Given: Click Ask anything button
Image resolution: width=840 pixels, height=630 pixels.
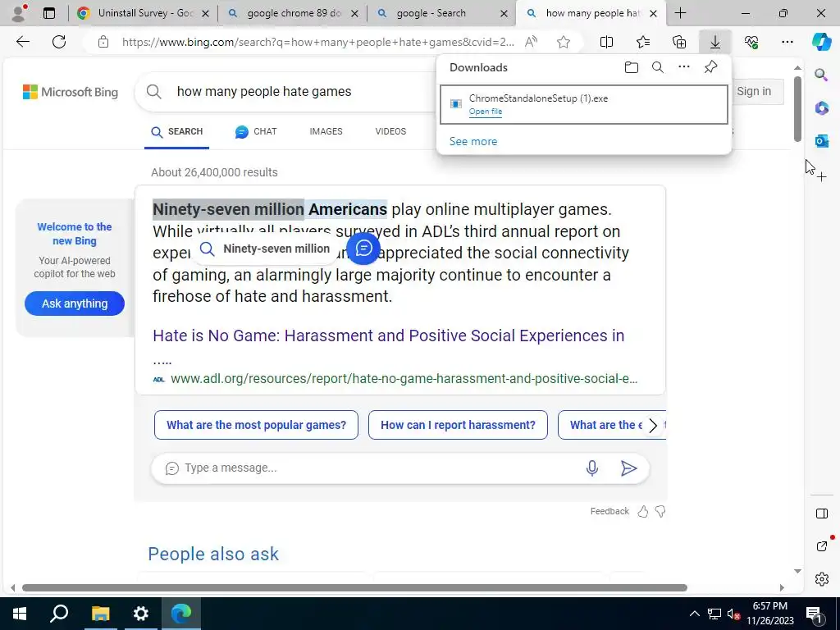Looking at the screenshot, I should pyautogui.click(x=75, y=304).
